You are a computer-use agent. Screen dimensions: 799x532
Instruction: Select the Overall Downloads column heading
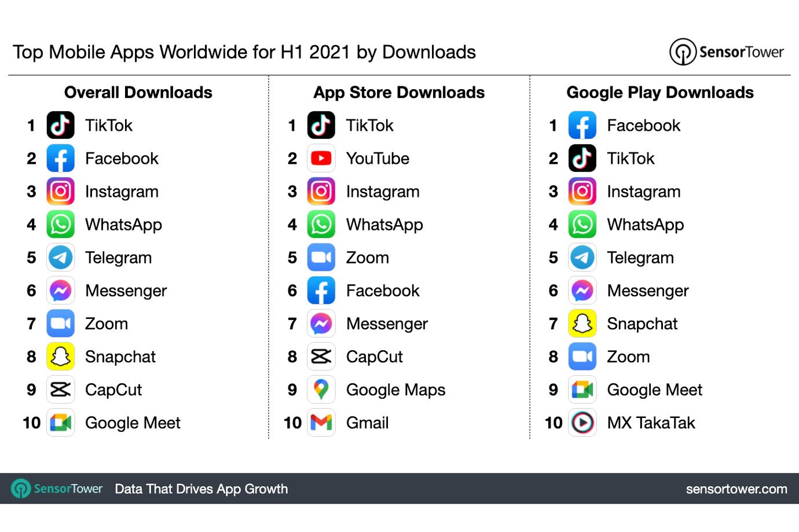[138, 93]
